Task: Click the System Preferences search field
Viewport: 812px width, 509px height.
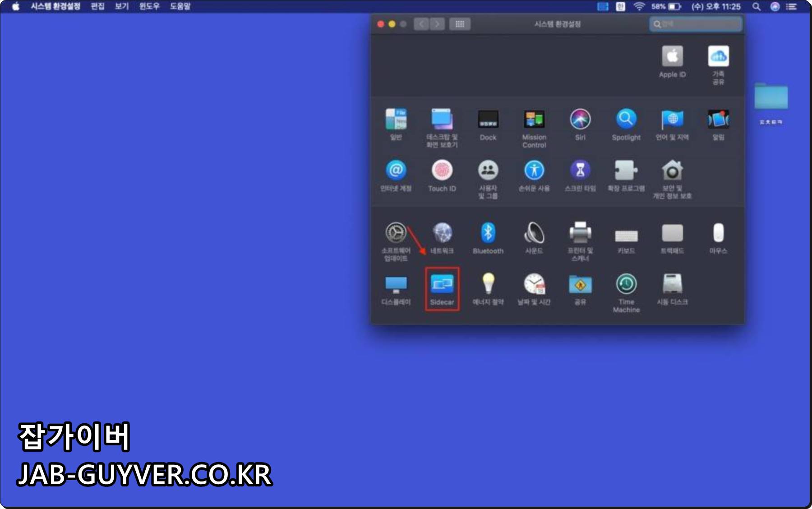Action: [x=696, y=24]
